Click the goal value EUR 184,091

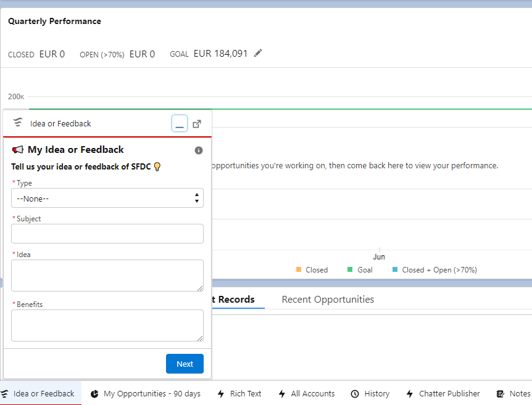[220, 54]
